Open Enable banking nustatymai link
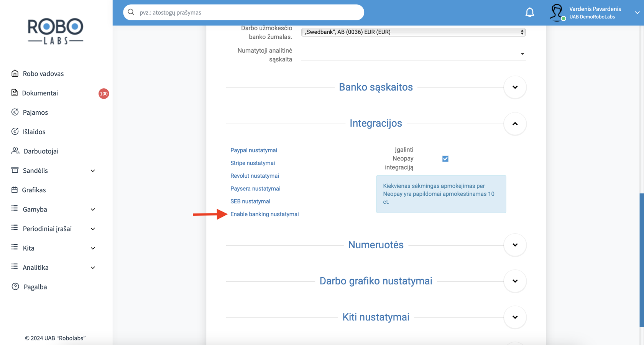644x345 pixels. point(264,214)
